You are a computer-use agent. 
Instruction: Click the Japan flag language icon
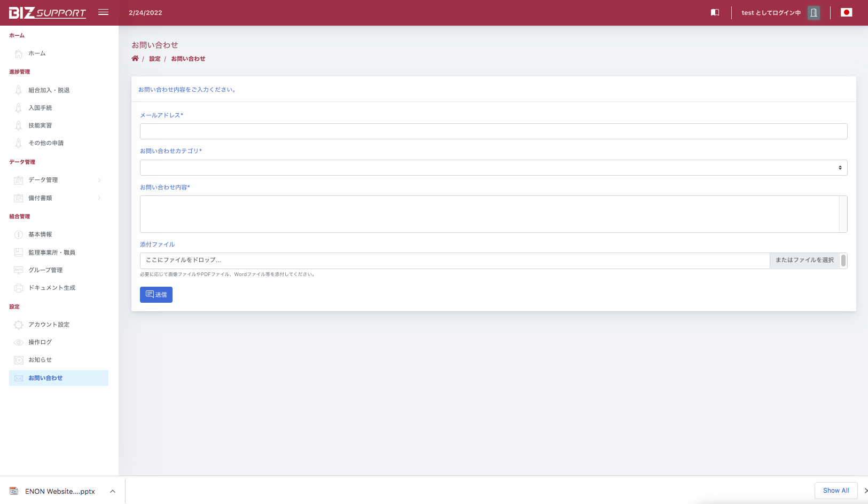pos(846,12)
